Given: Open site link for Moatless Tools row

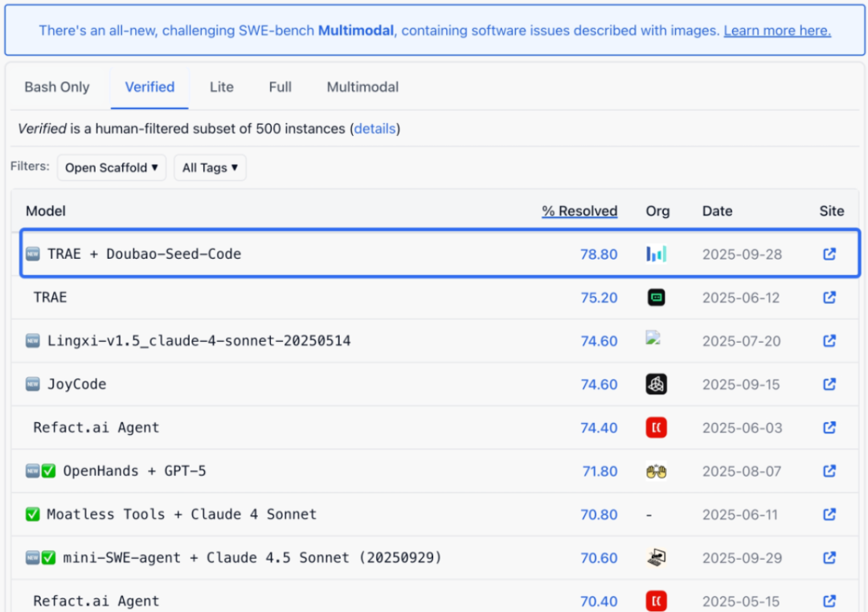Looking at the screenshot, I should click(829, 515).
